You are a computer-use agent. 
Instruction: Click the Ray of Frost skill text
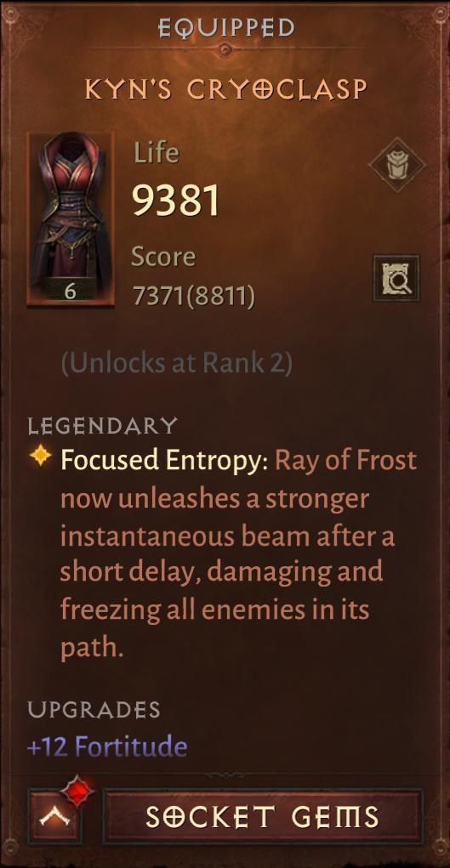click(345, 460)
